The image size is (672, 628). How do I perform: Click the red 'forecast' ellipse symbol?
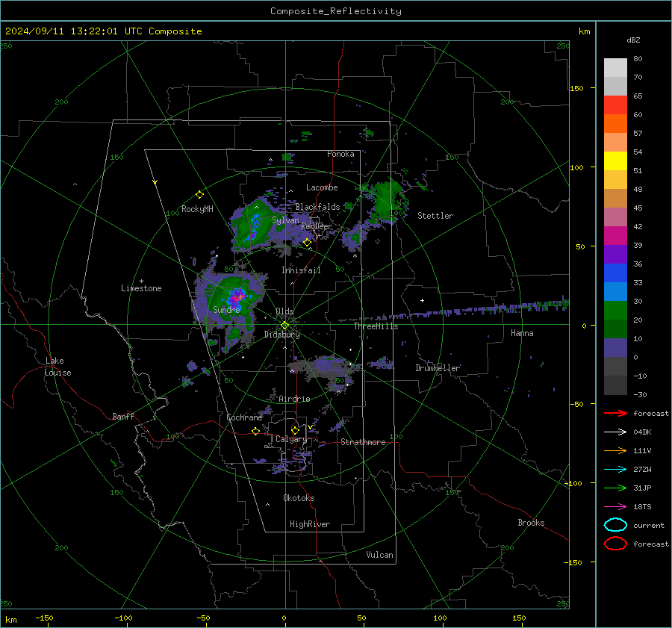(615, 544)
